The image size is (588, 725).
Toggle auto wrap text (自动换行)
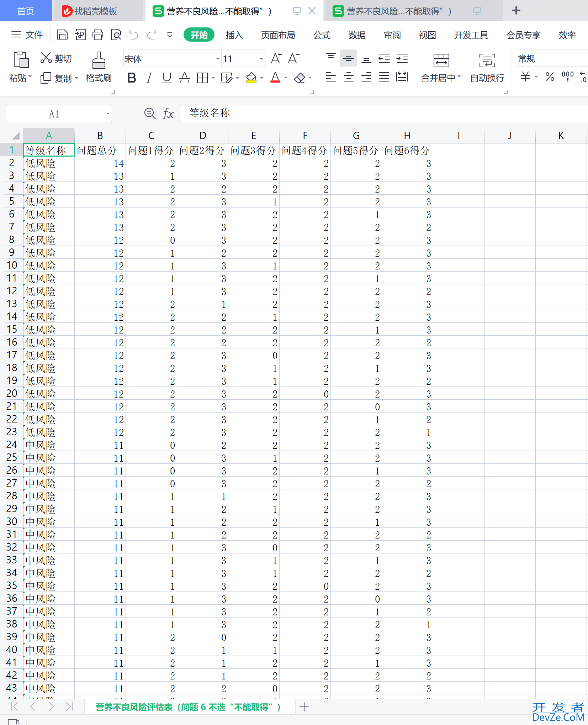click(x=487, y=67)
